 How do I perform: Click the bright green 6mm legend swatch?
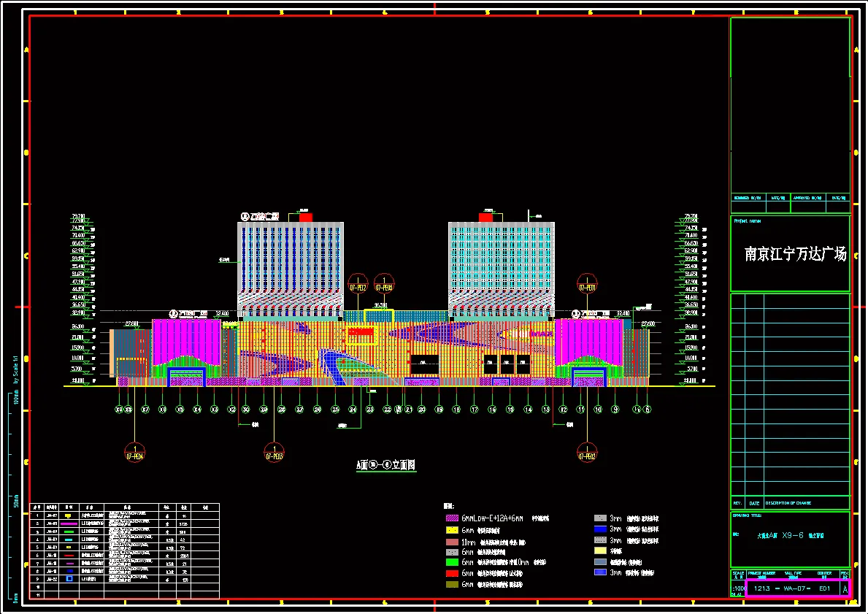click(452, 562)
